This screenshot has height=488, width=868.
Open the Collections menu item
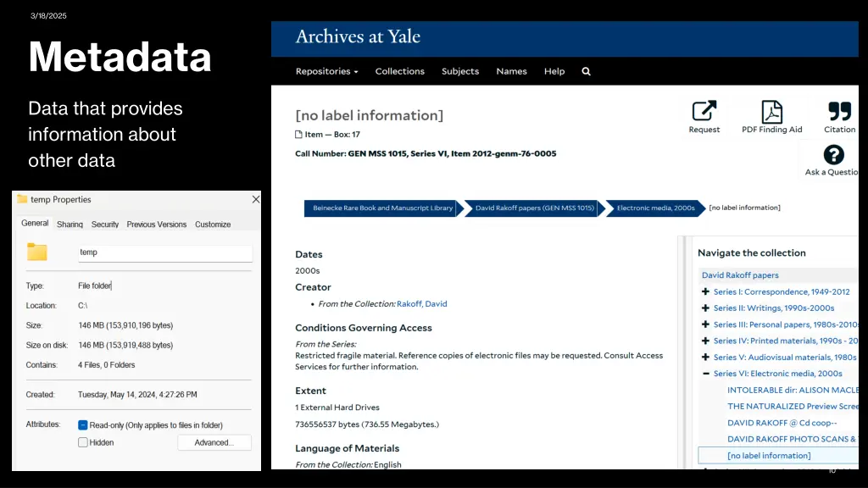click(x=400, y=71)
